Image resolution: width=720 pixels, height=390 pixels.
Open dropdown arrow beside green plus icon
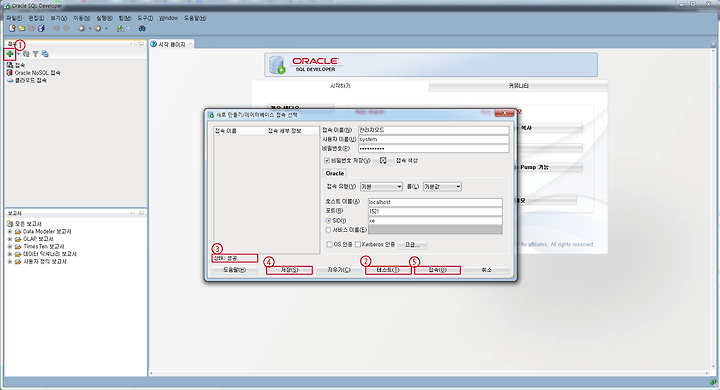(x=18, y=54)
